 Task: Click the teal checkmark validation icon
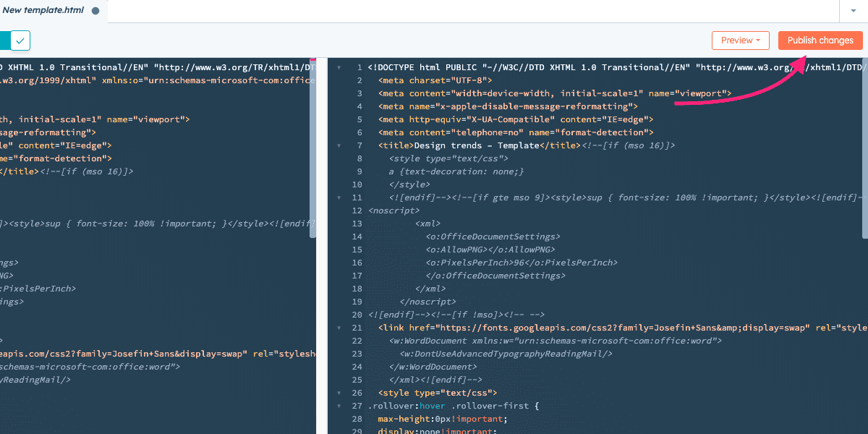[x=20, y=41]
